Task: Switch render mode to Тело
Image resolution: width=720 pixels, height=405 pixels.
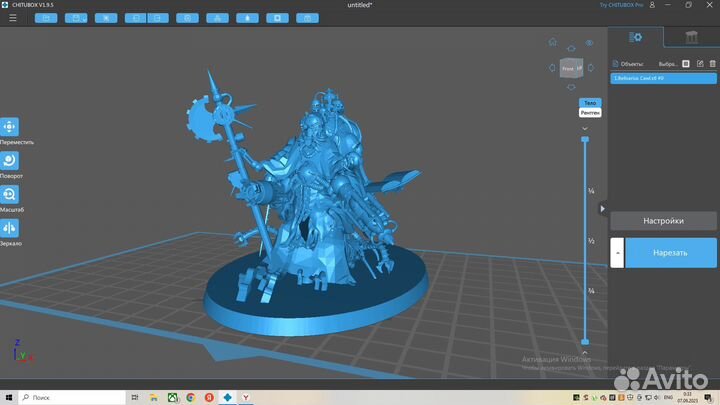Action: pos(590,103)
